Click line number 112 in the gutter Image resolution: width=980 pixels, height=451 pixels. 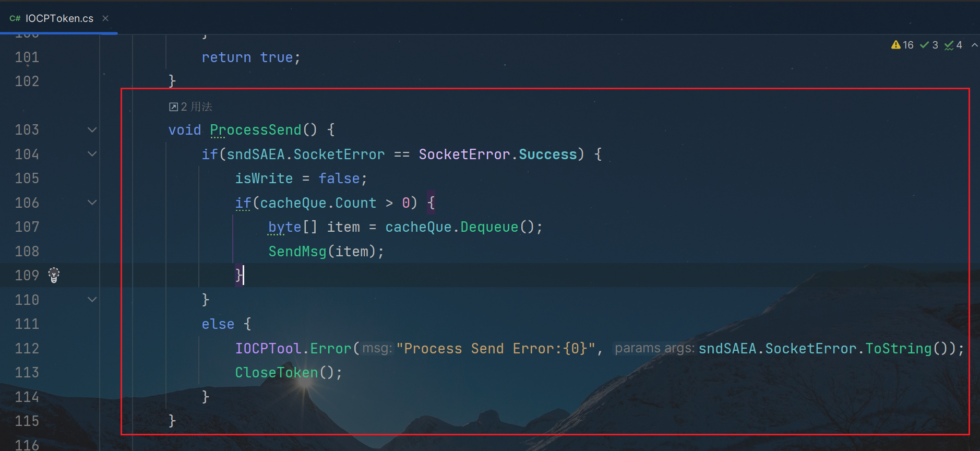coord(27,348)
